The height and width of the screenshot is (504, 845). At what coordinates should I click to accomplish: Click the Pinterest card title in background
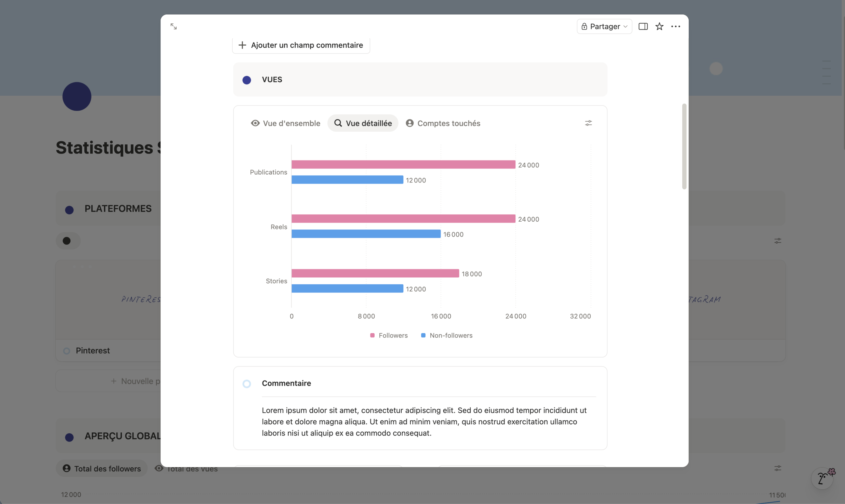point(93,351)
